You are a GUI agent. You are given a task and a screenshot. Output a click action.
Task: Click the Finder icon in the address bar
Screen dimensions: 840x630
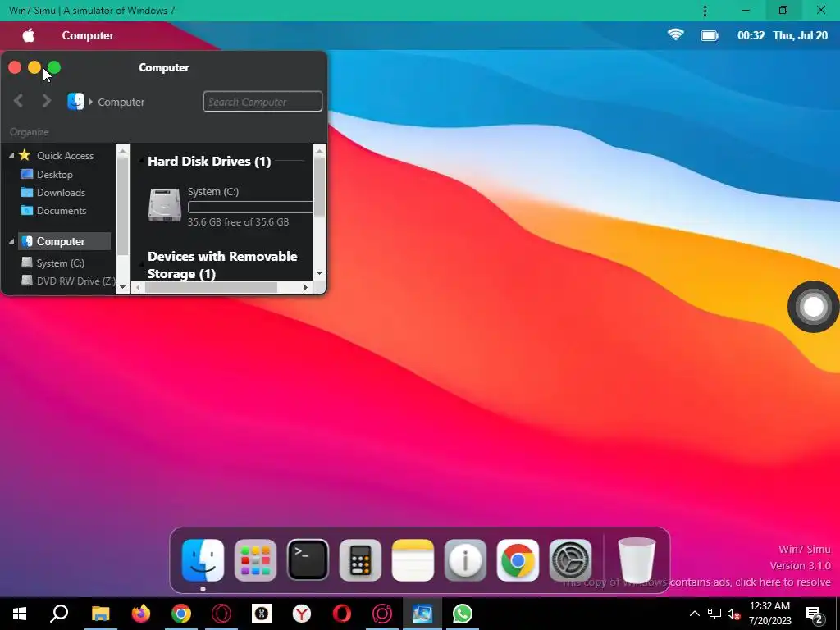coord(75,101)
